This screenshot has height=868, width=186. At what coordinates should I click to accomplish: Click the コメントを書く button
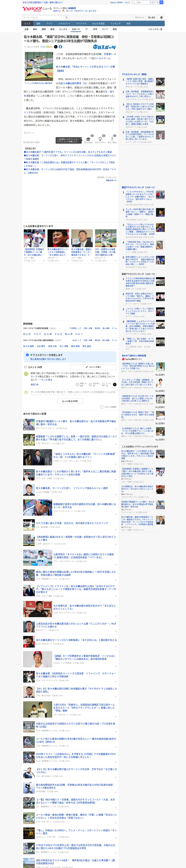93,367
